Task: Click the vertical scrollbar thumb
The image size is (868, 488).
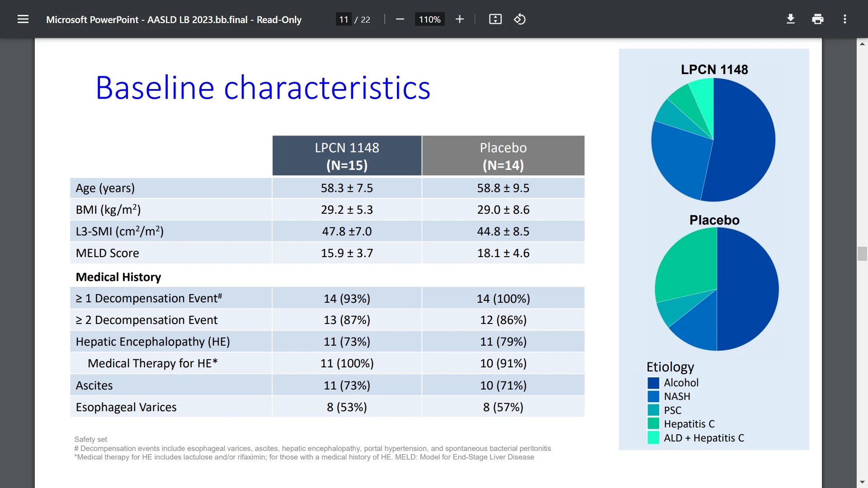Action: point(862,253)
